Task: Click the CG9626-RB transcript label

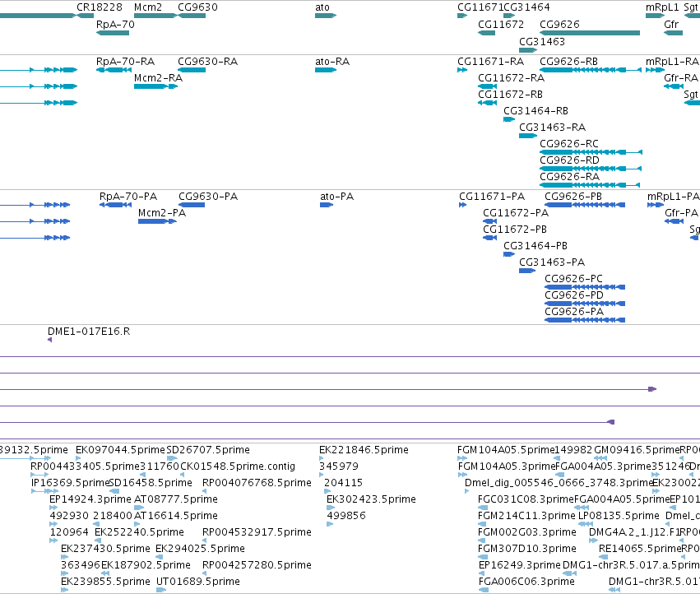Action: 568,61
